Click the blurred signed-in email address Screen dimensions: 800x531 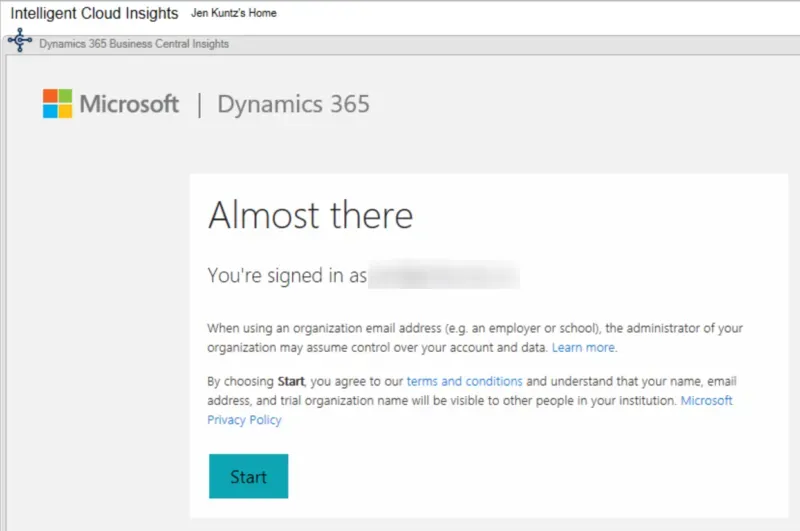click(443, 276)
